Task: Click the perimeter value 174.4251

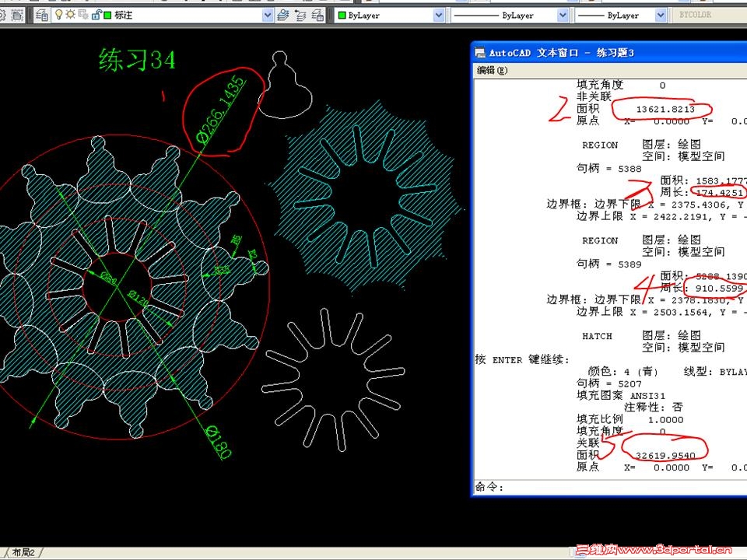Action: tap(719, 192)
